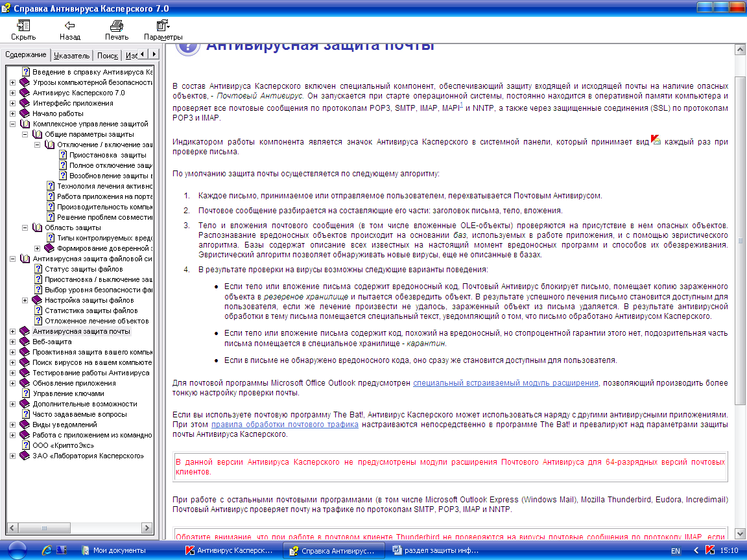Click book icon next to Интерфейс приложения
This screenshot has width=747, height=560.
tap(25, 103)
